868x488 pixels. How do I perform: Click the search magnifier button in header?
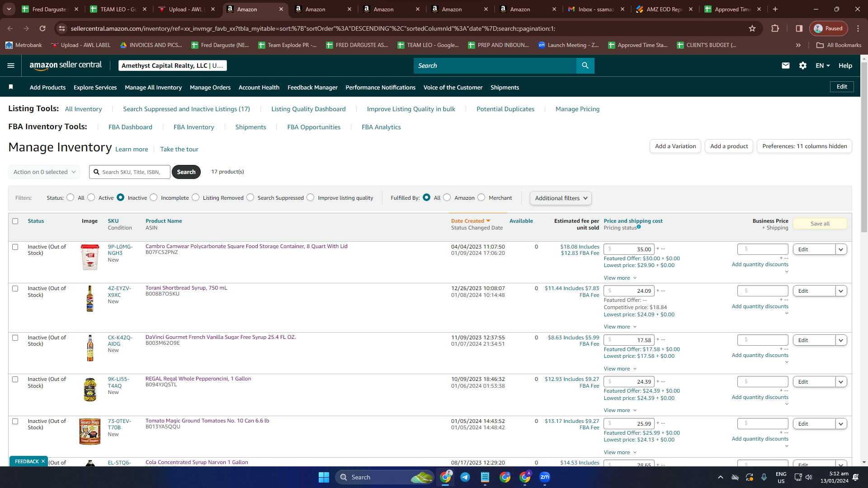585,66
